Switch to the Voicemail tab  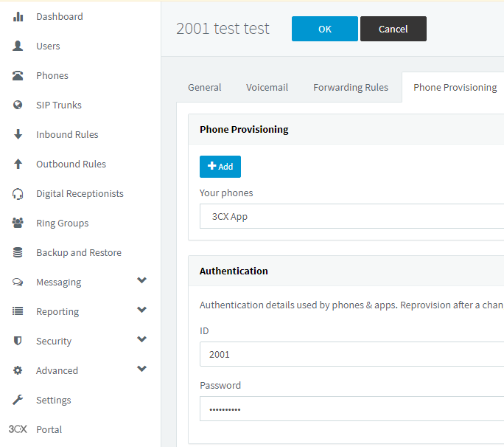pyautogui.click(x=267, y=88)
